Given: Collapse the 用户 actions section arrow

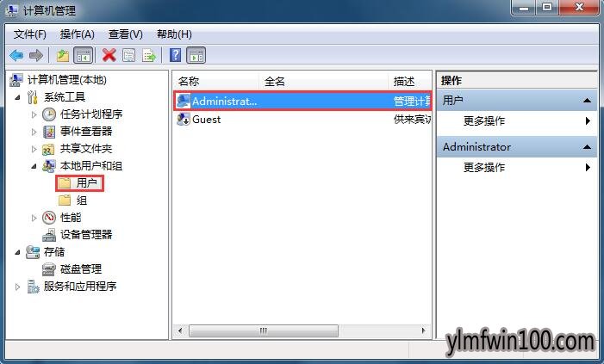Looking at the screenshot, I should pyautogui.click(x=587, y=101).
